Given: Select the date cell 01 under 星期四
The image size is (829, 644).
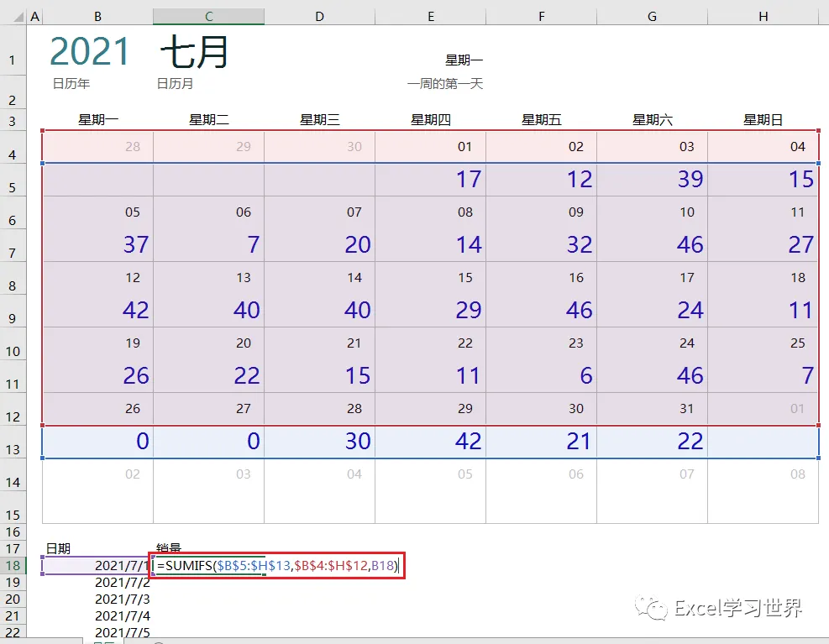Looking at the screenshot, I should 430,147.
